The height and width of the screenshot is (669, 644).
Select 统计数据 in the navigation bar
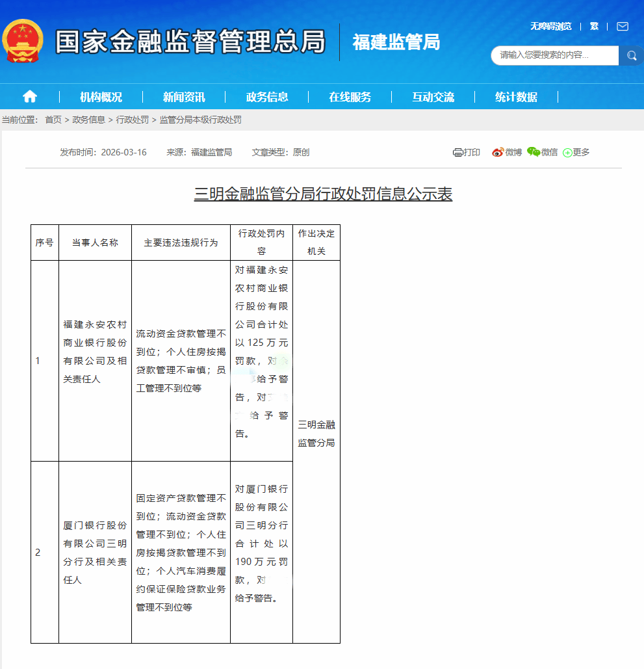(516, 98)
